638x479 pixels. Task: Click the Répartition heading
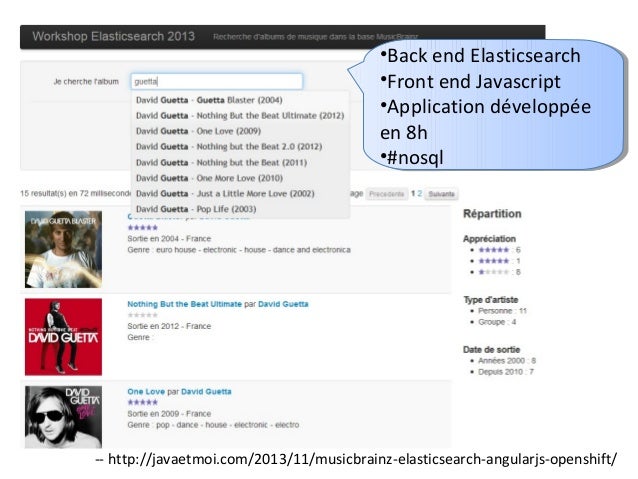pyautogui.click(x=492, y=214)
